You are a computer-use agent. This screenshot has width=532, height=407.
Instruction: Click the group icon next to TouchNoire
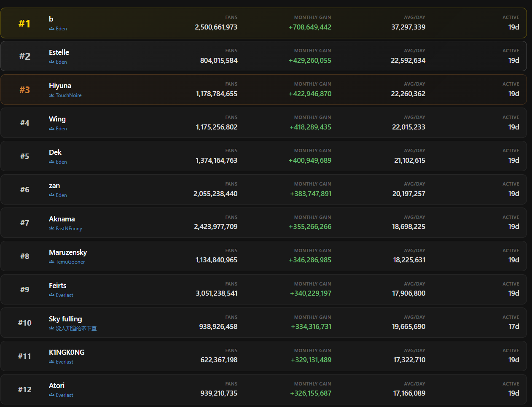point(51,95)
